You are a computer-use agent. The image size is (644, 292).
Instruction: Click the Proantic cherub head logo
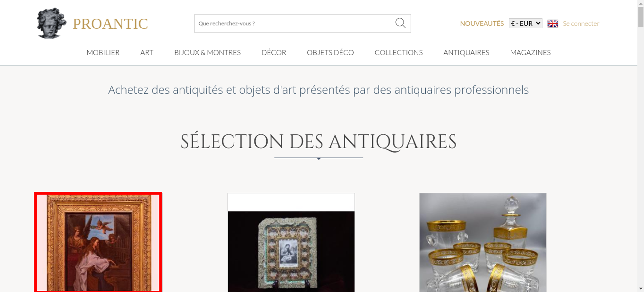click(52, 23)
